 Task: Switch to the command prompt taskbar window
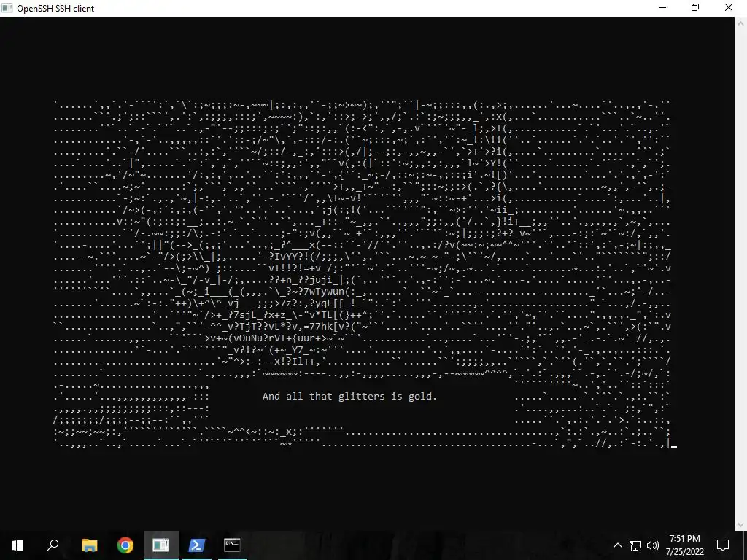[x=232, y=545]
